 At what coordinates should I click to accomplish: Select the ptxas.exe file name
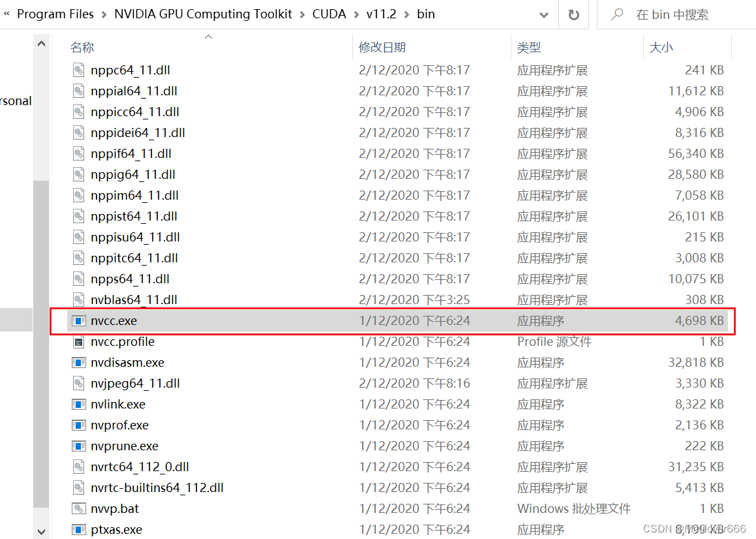click(116, 529)
